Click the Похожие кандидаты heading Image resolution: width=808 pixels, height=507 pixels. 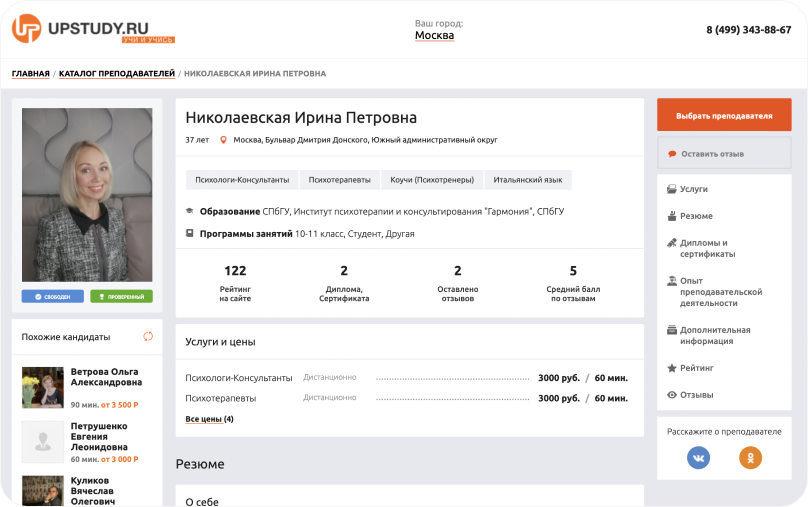(65, 337)
